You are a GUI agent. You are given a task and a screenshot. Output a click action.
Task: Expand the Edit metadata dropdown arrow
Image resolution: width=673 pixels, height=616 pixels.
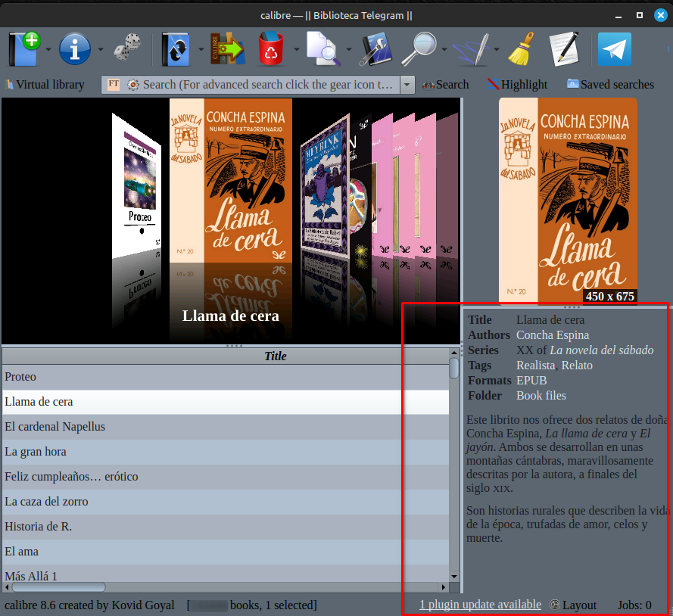tap(101, 49)
